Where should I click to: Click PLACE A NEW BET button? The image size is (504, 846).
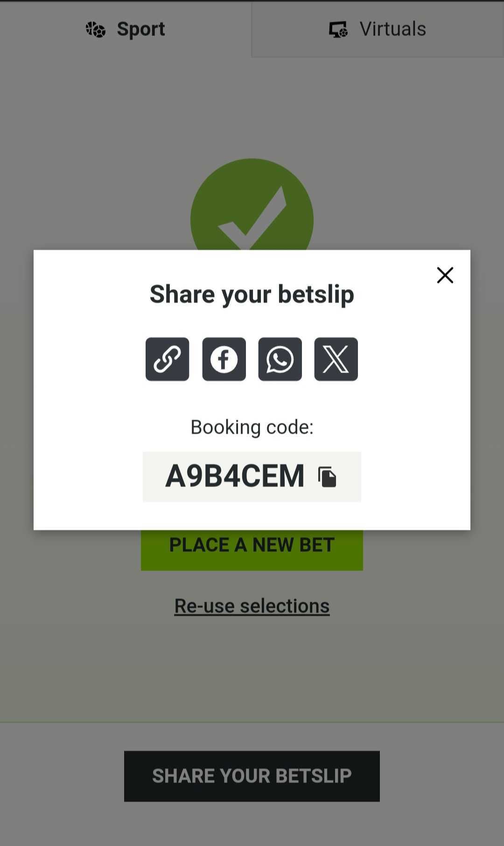click(x=252, y=550)
